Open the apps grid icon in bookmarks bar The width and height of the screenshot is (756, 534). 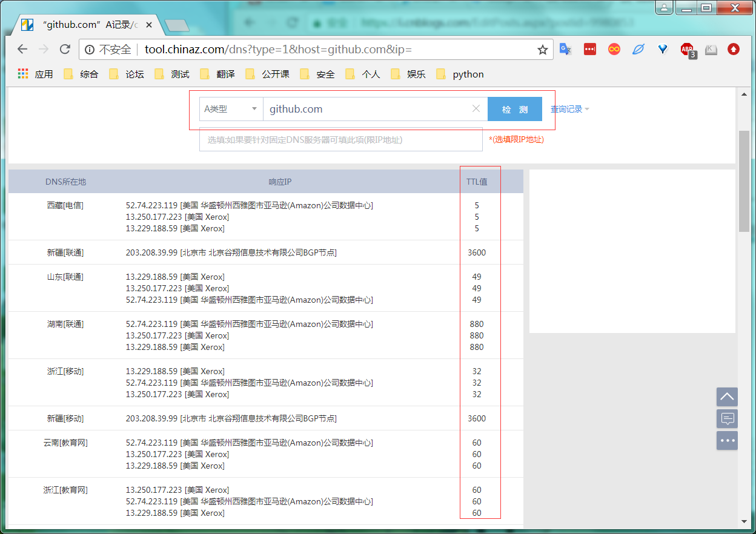pos(23,74)
